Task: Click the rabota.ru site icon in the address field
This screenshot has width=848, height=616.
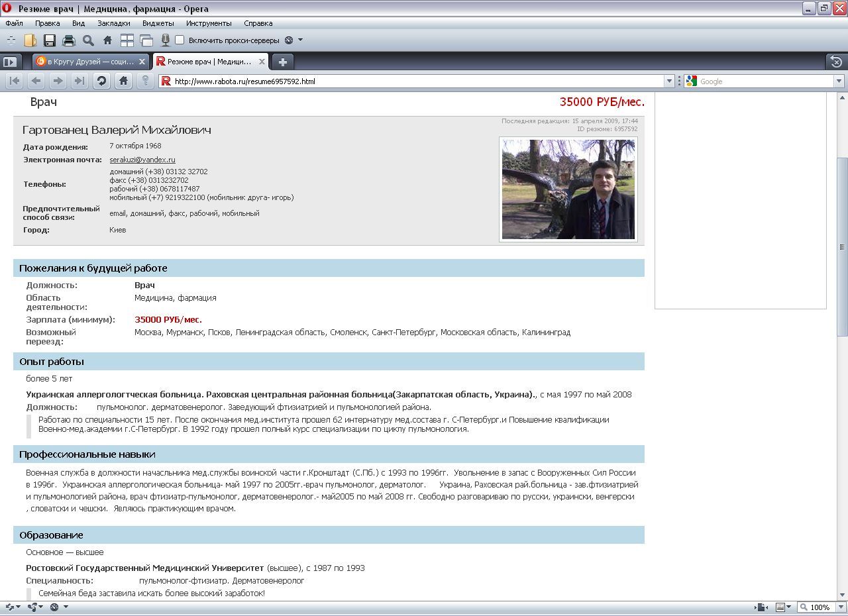Action: [x=166, y=81]
